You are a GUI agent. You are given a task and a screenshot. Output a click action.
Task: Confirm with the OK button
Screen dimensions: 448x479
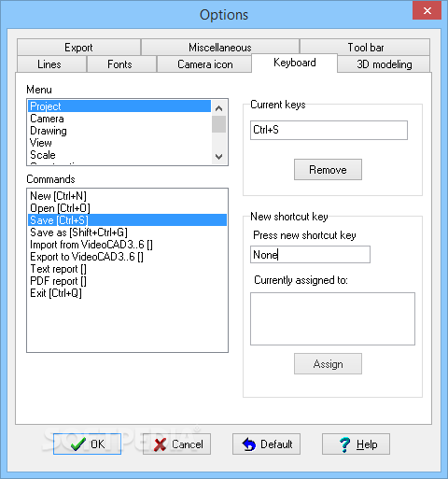tap(87, 444)
